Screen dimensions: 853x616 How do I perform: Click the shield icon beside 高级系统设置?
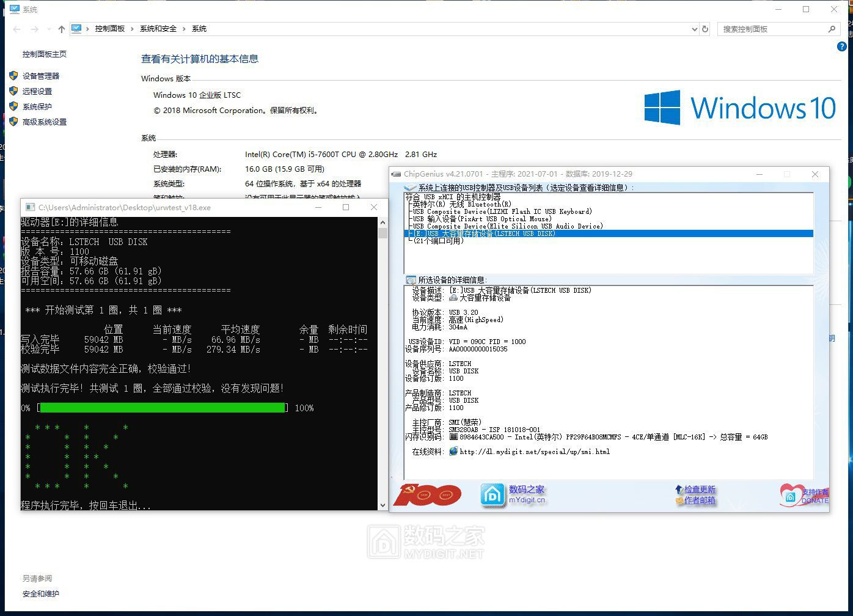pyautogui.click(x=13, y=122)
